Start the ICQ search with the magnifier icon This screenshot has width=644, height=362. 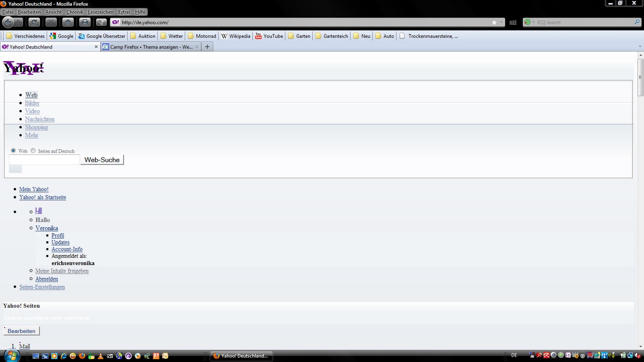click(637, 22)
